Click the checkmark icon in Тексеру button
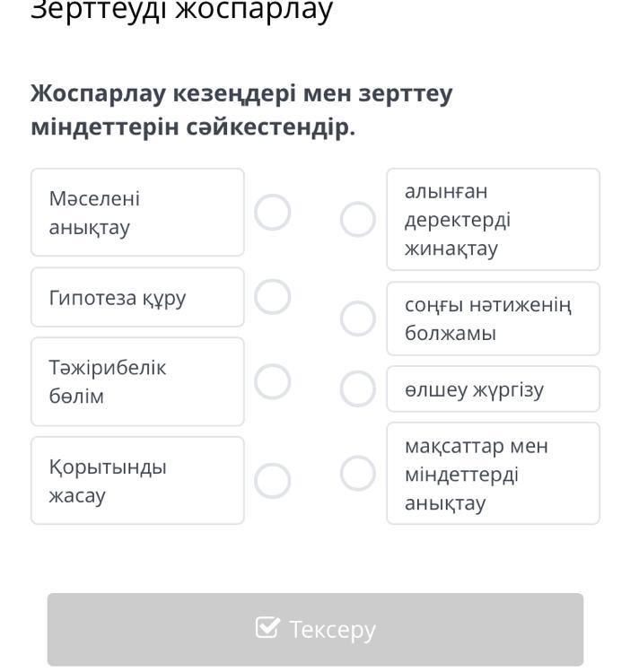Viewport: 630px width, 672px height. tap(267, 628)
